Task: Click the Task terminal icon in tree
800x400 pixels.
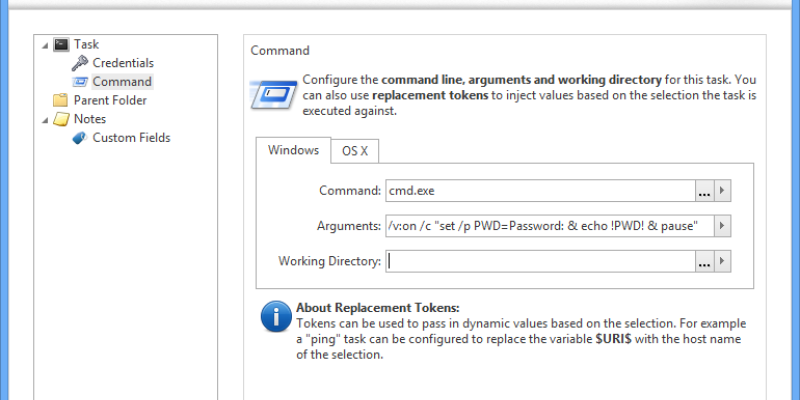Action: point(61,44)
